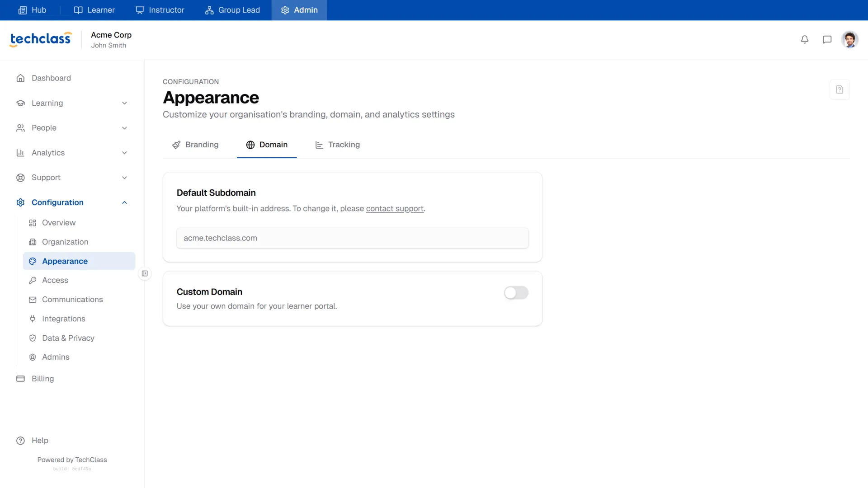Open Admins settings page
Viewport: 868px width, 488px height.
click(x=79, y=357)
